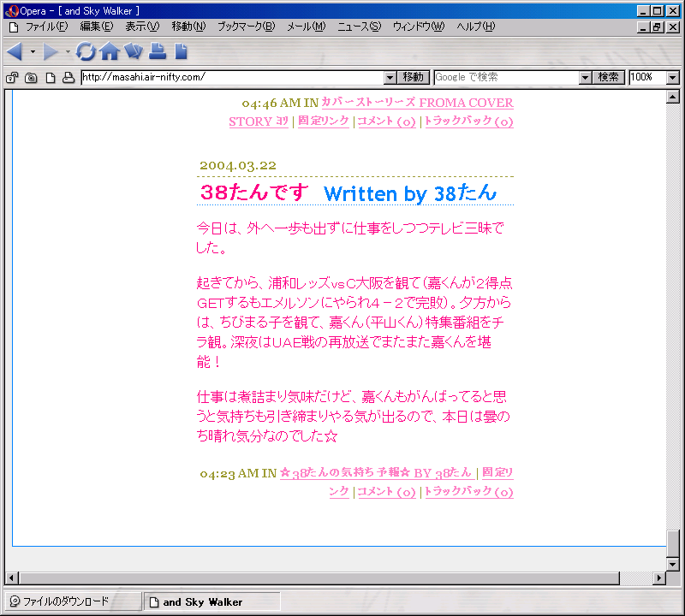
Task: Minimize the inner document window
Action: (643, 27)
